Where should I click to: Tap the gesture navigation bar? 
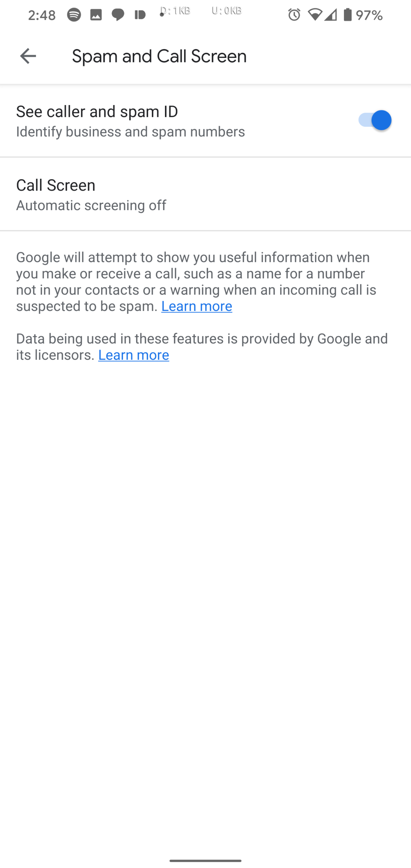pos(205,860)
